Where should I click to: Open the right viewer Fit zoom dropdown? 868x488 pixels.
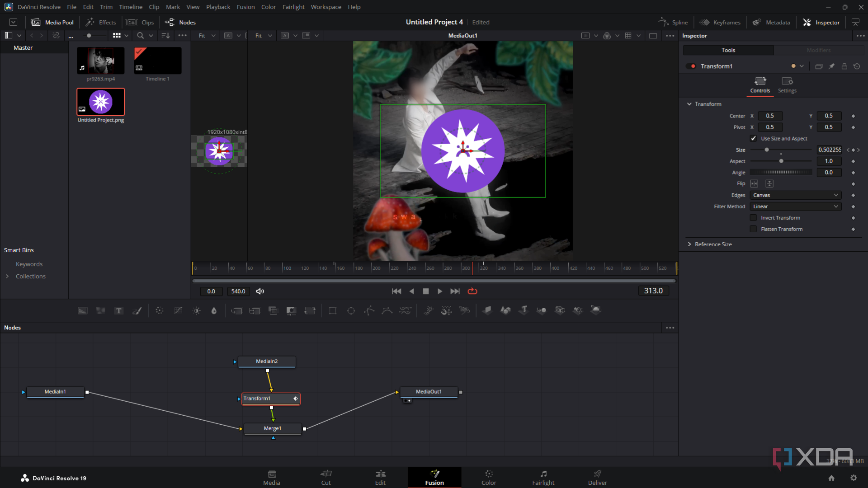pyautogui.click(x=263, y=36)
